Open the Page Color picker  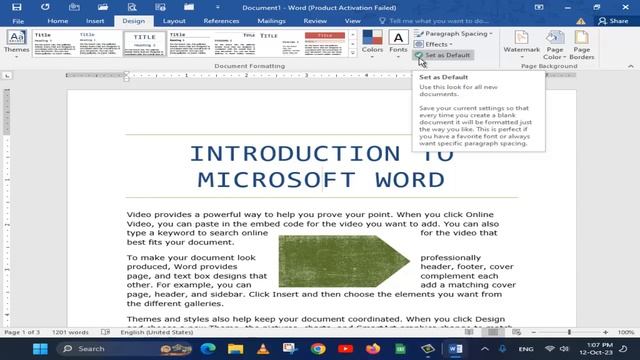[x=555, y=44]
